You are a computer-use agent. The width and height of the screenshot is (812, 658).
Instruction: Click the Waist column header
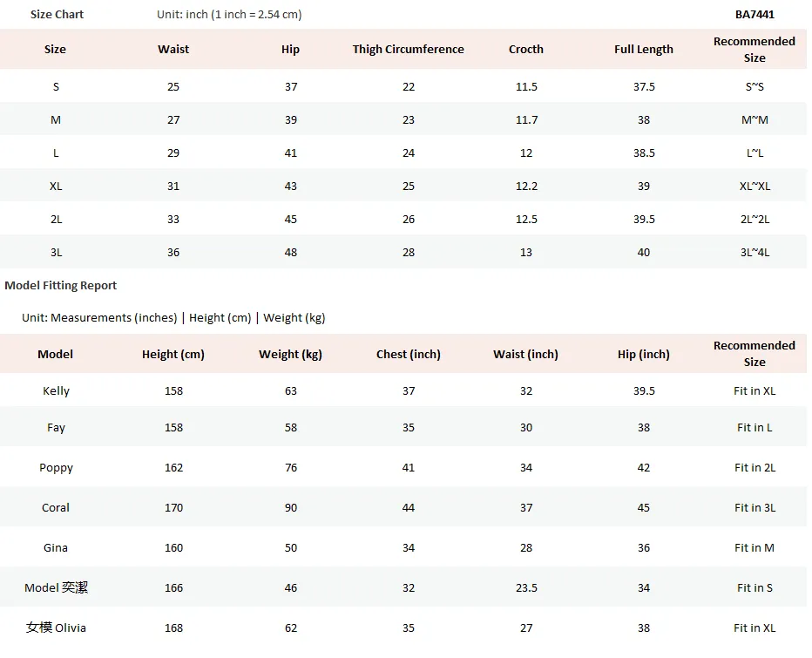click(173, 49)
